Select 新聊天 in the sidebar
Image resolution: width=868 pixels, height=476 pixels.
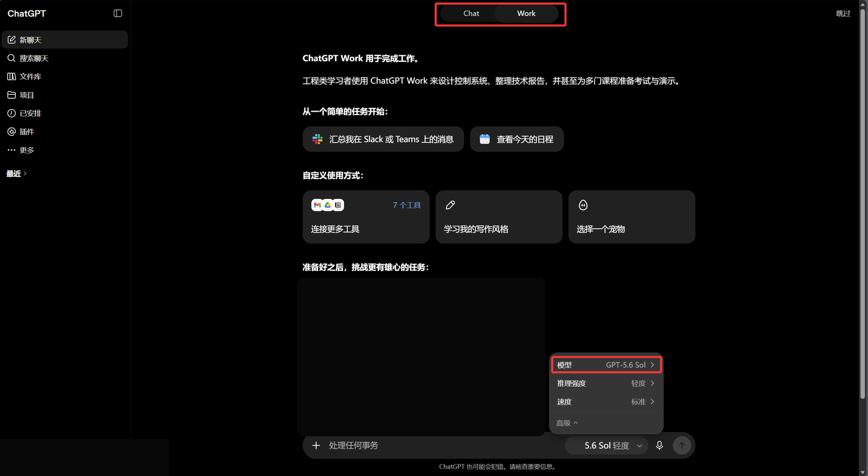pos(65,40)
